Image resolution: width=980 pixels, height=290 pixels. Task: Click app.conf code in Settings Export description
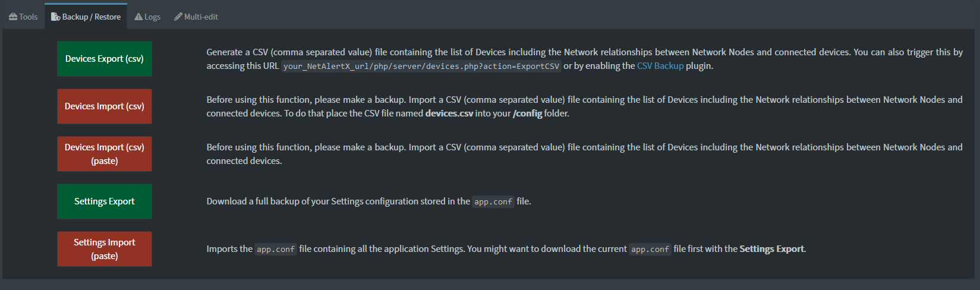[x=493, y=202]
